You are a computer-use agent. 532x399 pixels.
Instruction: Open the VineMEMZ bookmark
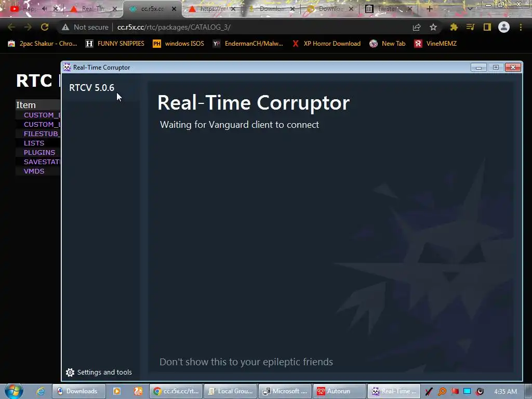click(x=435, y=44)
